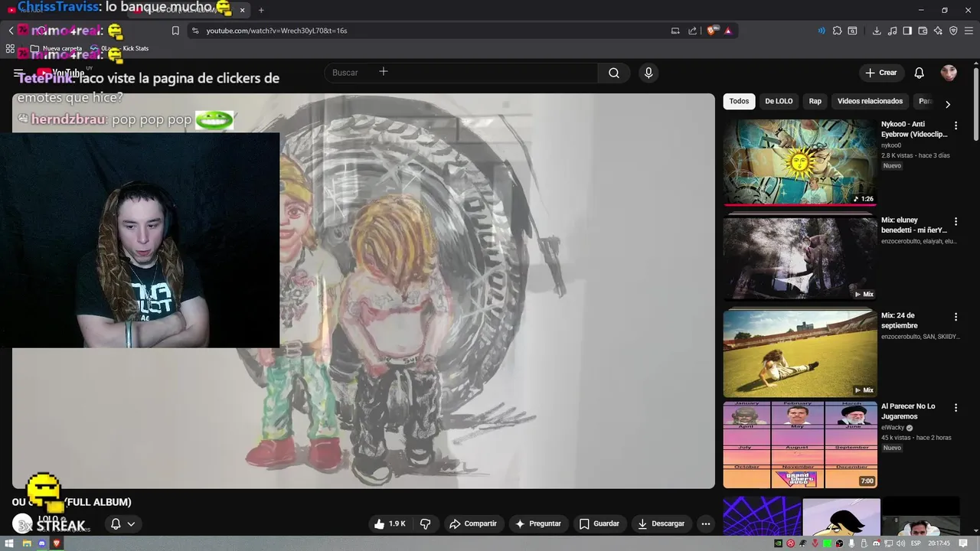Open site settings icon in the address bar

[195, 31]
